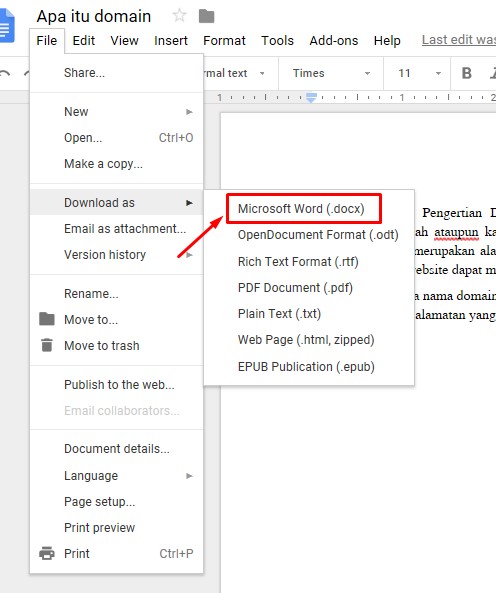Select Make a copy...
496x593 pixels.
(116, 164)
